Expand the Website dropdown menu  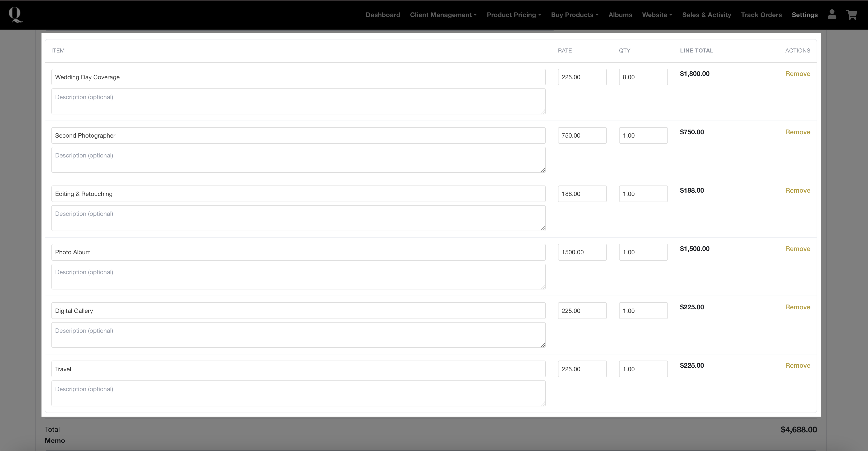(x=657, y=15)
